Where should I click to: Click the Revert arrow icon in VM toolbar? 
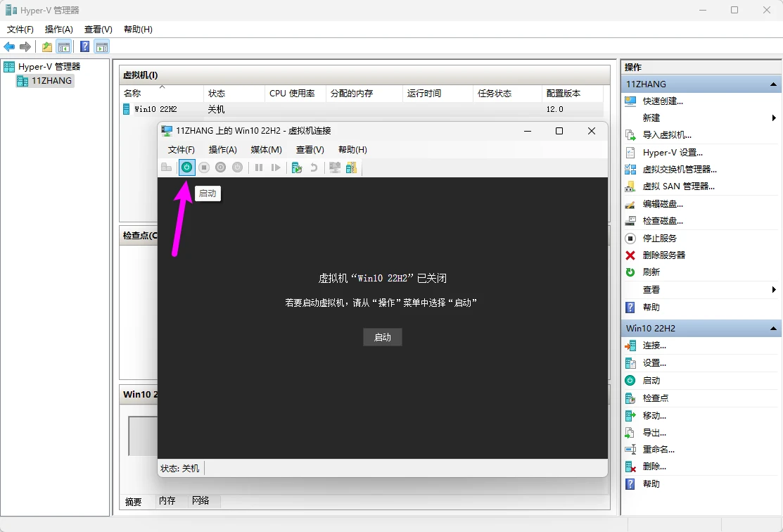pyautogui.click(x=314, y=167)
